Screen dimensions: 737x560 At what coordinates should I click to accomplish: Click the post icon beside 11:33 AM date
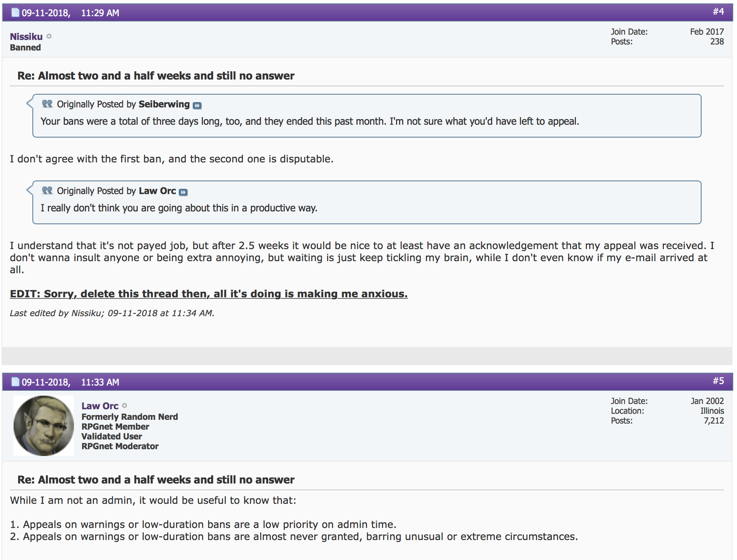coord(15,382)
